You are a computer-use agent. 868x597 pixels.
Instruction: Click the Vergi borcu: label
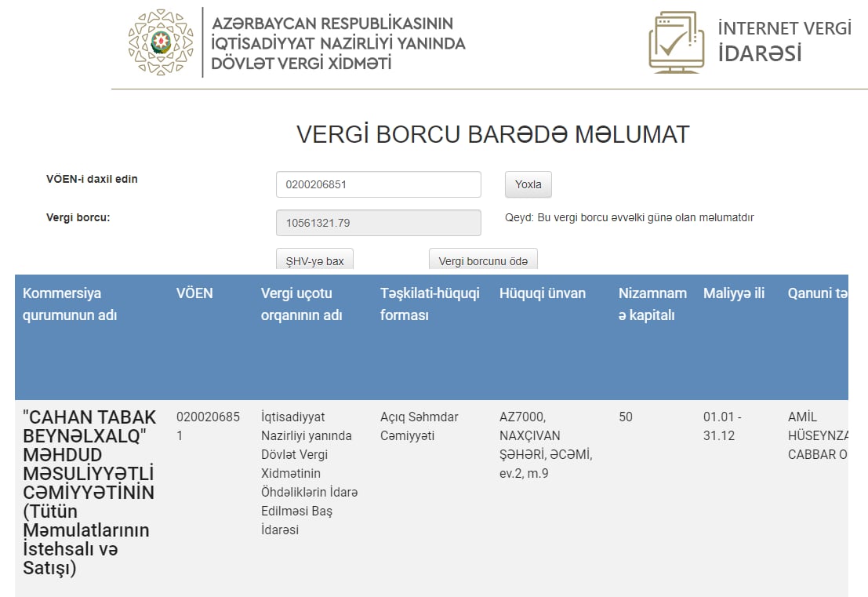click(78, 217)
